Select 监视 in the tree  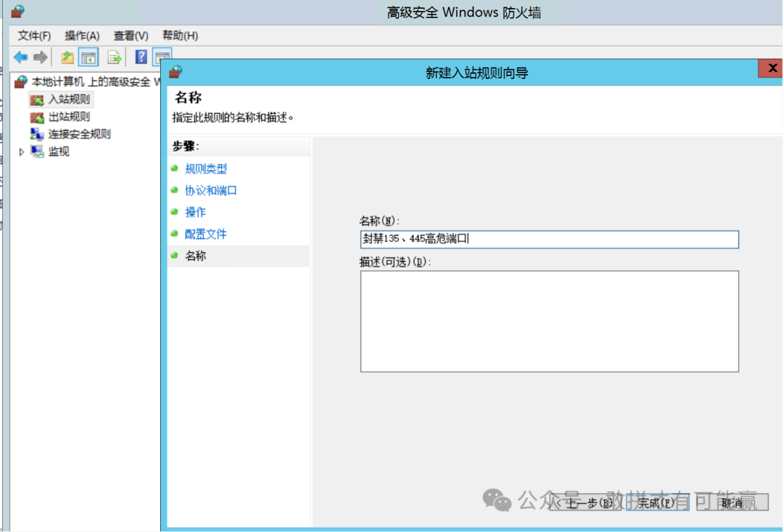click(59, 151)
